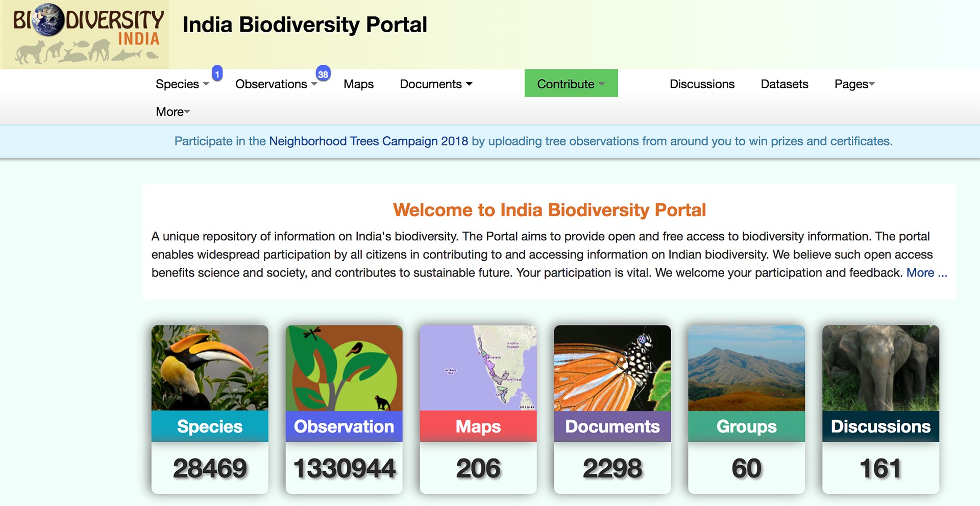This screenshot has width=980, height=506.
Task: Click the groups count 60
Action: point(747,468)
